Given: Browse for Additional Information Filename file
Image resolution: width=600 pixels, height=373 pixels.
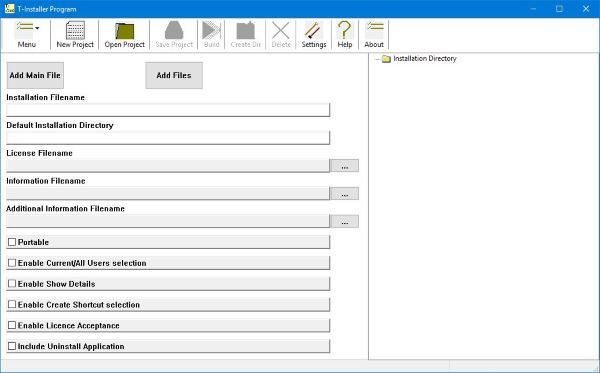Looking at the screenshot, I should (x=345, y=221).
